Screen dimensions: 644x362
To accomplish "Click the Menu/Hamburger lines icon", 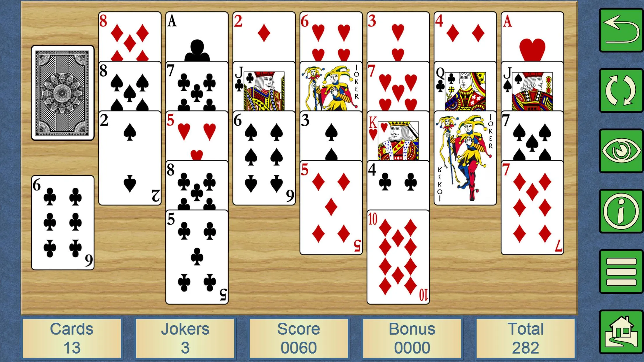I will (x=618, y=274).
